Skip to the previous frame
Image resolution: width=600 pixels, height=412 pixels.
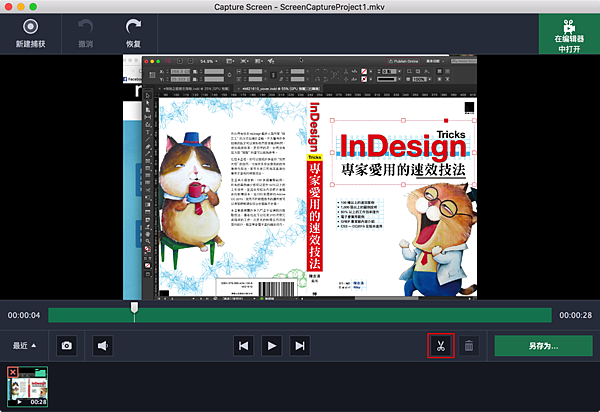(x=242, y=345)
